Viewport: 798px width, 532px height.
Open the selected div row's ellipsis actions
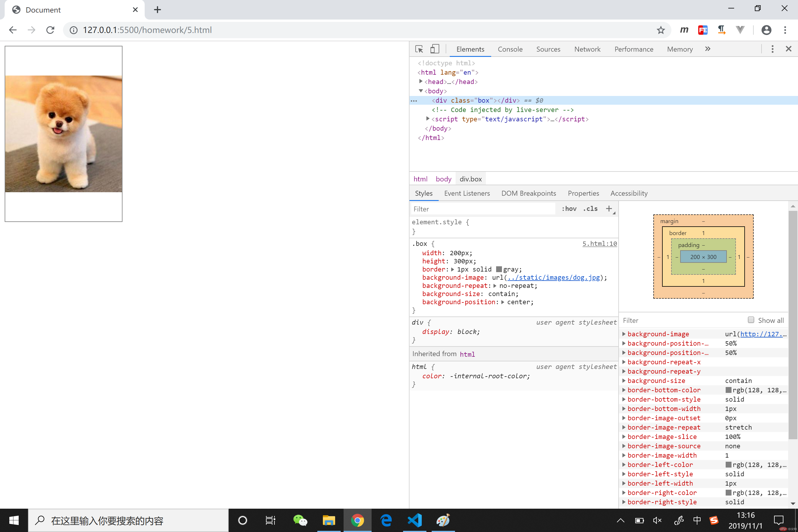pyautogui.click(x=414, y=101)
